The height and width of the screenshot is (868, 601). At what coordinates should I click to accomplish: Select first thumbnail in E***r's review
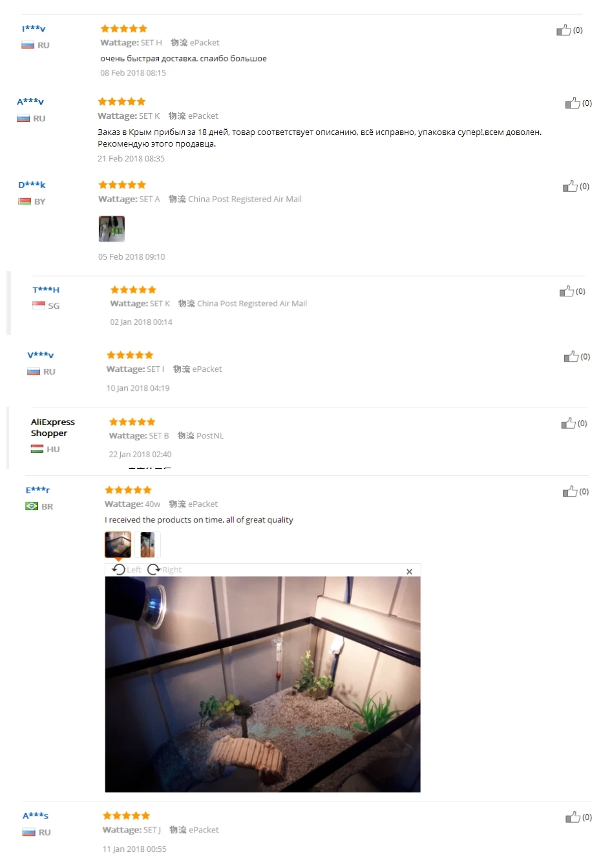[118, 544]
